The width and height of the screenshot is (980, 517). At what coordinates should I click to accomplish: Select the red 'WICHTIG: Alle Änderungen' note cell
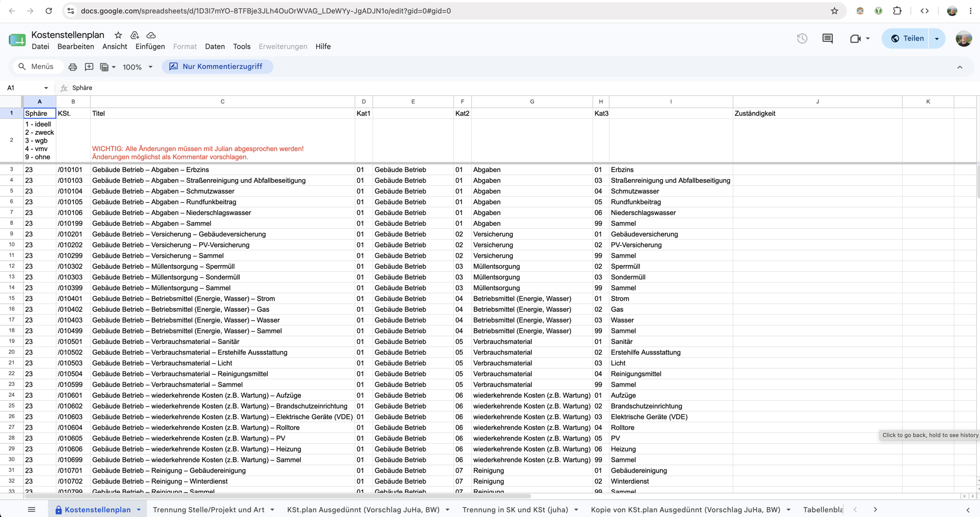(x=223, y=140)
